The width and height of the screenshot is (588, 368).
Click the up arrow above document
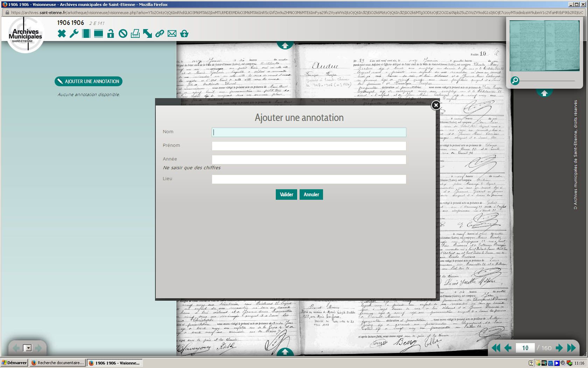[285, 46]
